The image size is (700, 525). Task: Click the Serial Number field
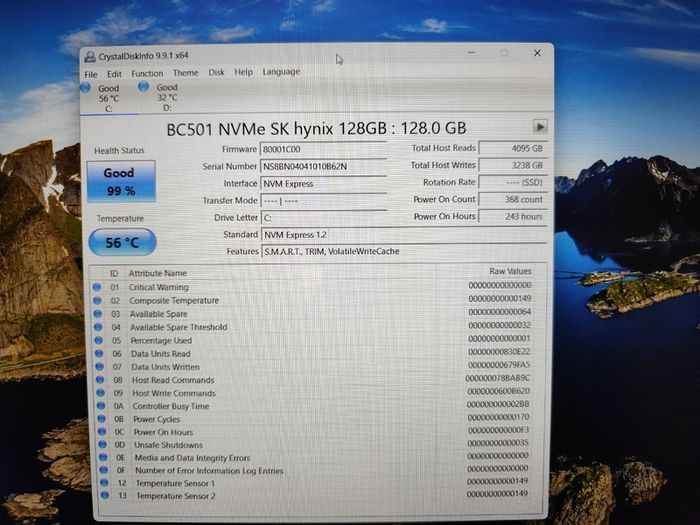(x=323, y=166)
